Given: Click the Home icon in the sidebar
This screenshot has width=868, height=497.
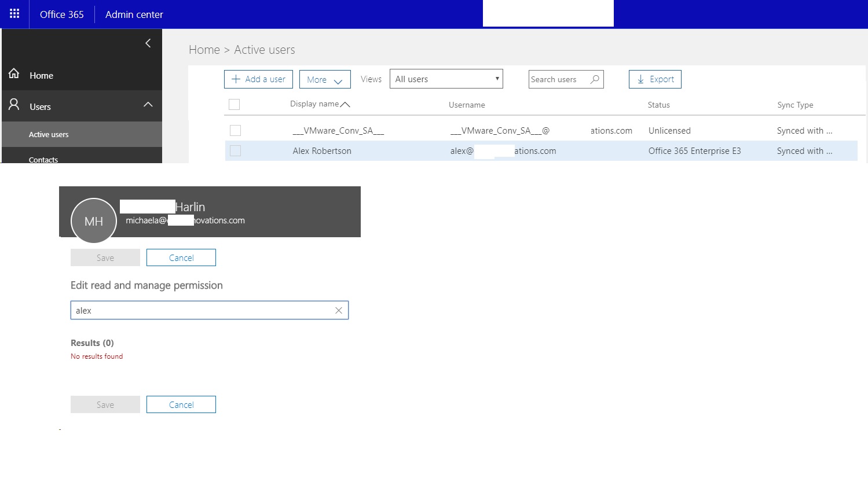Looking at the screenshot, I should click(13, 73).
